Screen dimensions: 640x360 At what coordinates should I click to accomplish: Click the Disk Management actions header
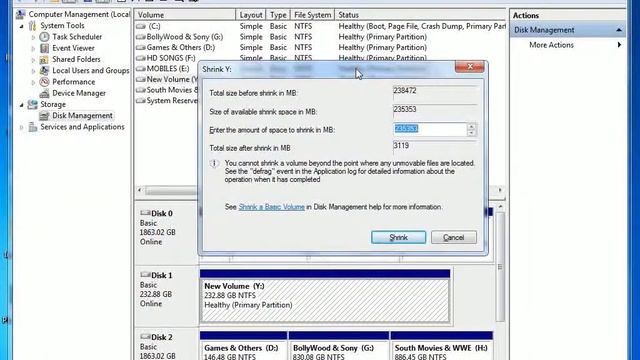pos(567,30)
